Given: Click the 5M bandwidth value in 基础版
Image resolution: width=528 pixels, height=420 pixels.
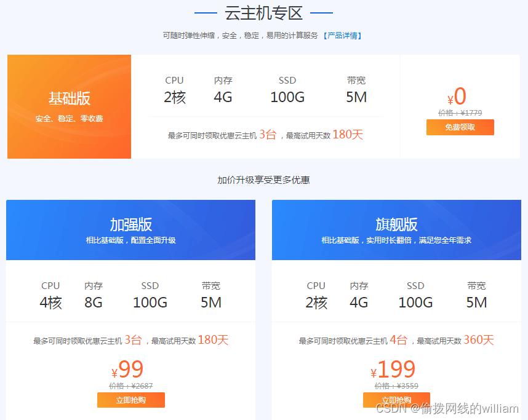Looking at the screenshot, I should (356, 97).
